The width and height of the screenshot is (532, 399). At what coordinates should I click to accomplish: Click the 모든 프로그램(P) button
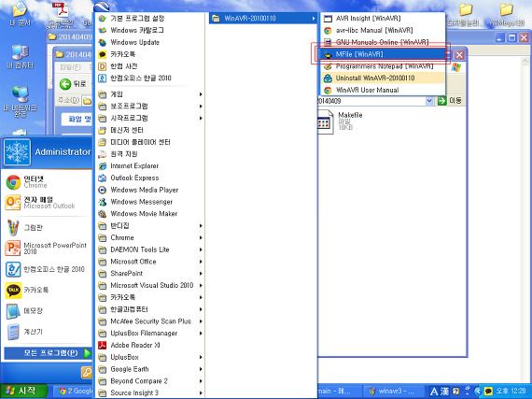click(48, 353)
